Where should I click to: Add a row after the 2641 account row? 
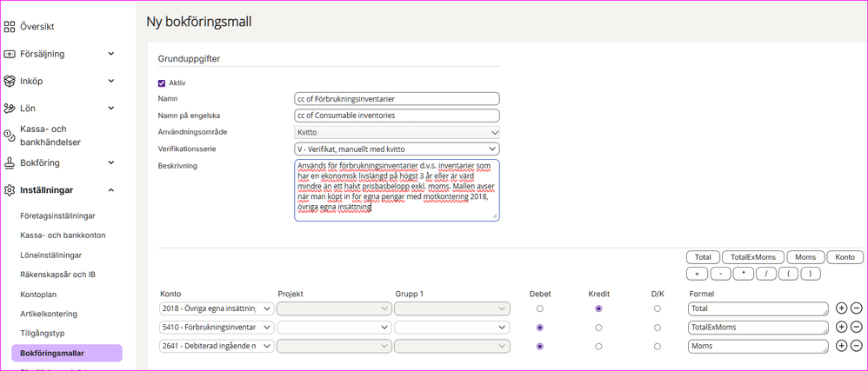pos(841,346)
